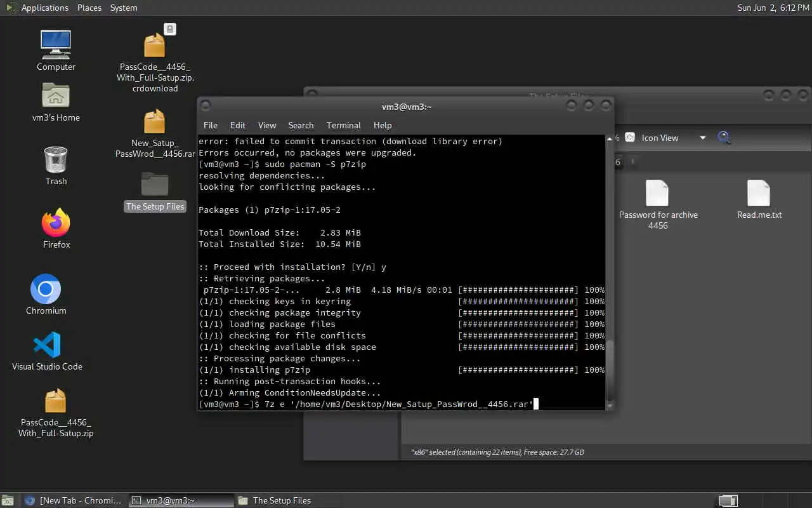The image size is (812, 508).
Task: Click 'Packages (1) p7zip-1:17.05-2' text
Action: click(270, 210)
